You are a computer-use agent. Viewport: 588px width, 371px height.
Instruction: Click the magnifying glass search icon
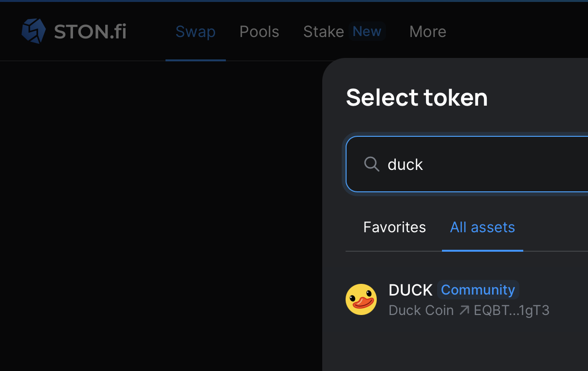(371, 164)
